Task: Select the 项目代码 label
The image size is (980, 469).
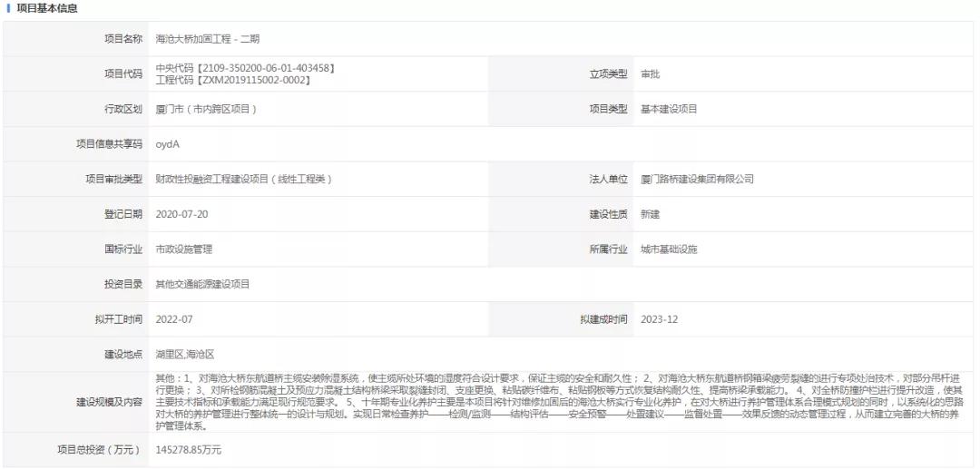Action: point(123,73)
